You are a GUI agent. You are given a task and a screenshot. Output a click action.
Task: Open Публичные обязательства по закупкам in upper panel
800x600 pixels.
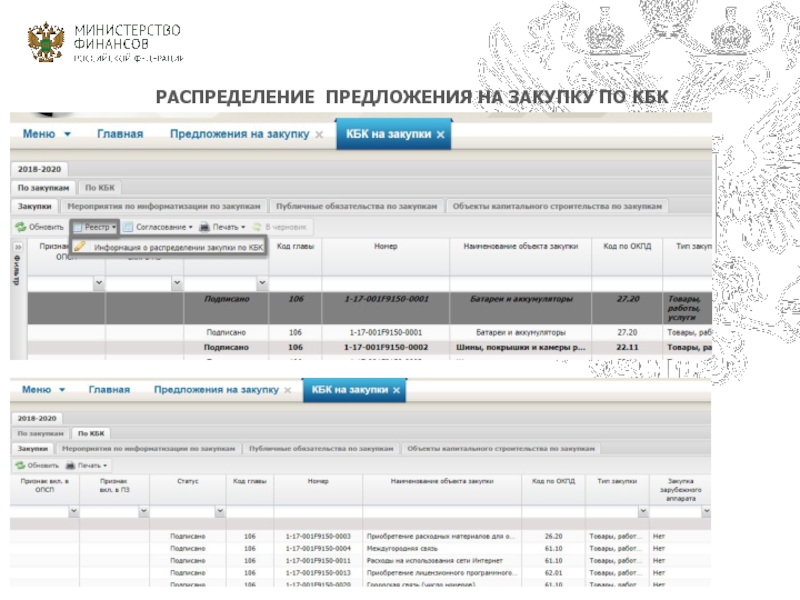[357, 207]
